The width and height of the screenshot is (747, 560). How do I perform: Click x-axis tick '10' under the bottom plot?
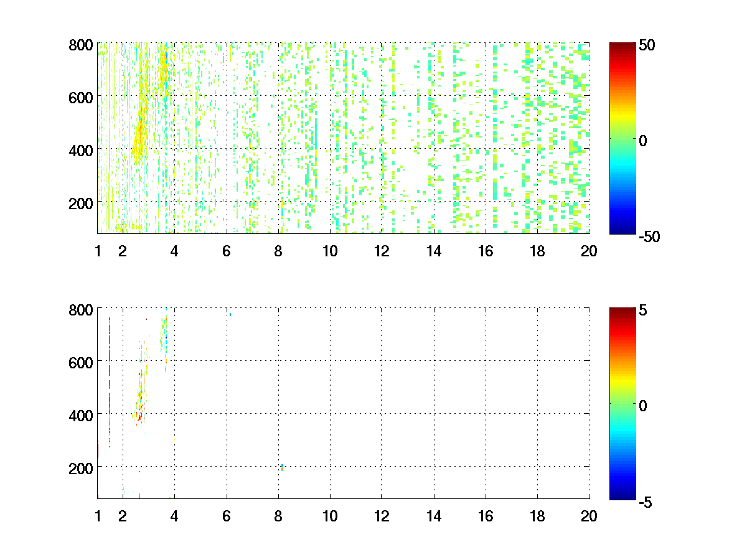(330, 515)
